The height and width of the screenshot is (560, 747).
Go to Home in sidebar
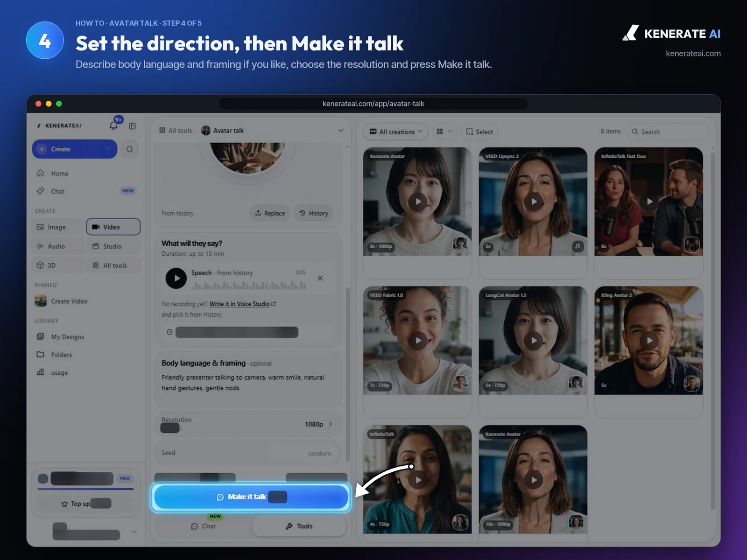[x=59, y=174]
